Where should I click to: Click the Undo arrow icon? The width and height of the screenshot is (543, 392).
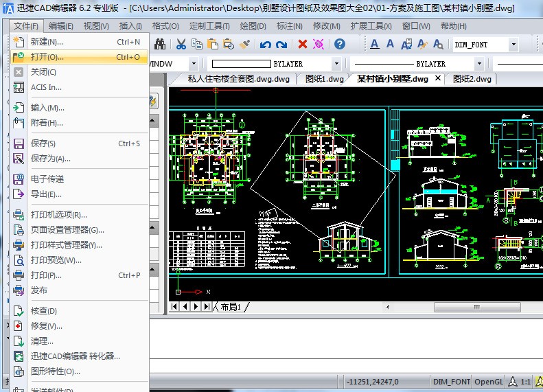pos(265,45)
